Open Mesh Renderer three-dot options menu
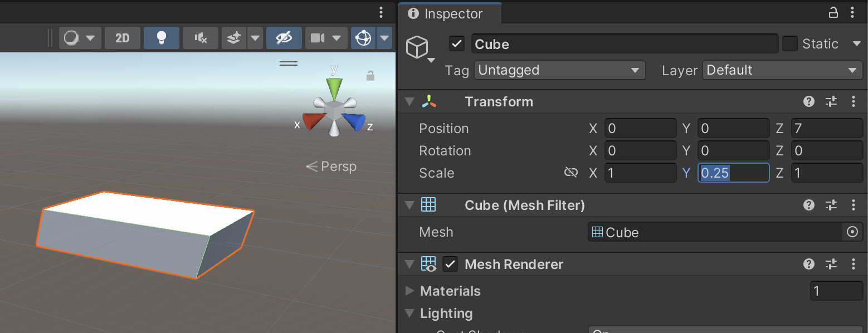Image resolution: width=868 pixels, height=333 pixels. [x=854, y=265]
